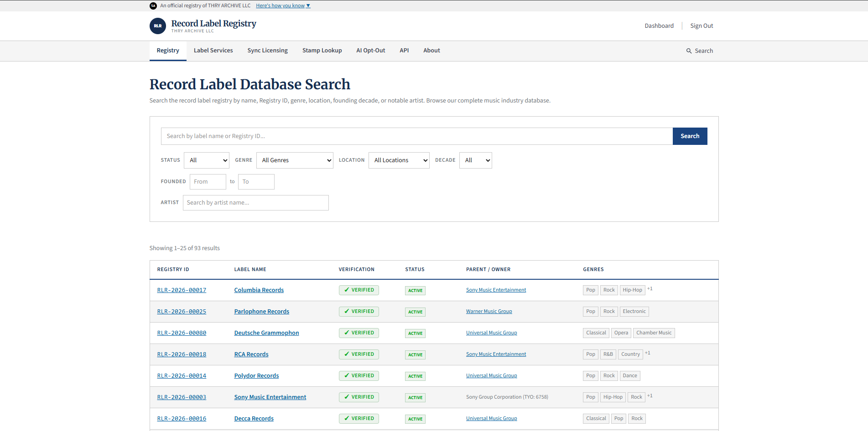The width and height of the screenshot is (868, 431).
Task: Focus the Founded From year field
Action: coord(208,182)
